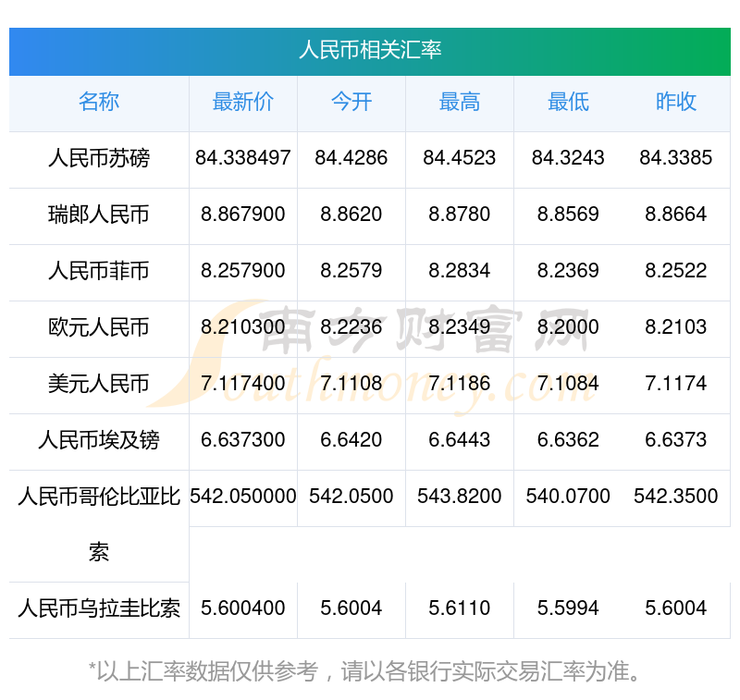Select the previous close value 5.6004
Screen dimensions: 740x700
[x=676, y=608]
